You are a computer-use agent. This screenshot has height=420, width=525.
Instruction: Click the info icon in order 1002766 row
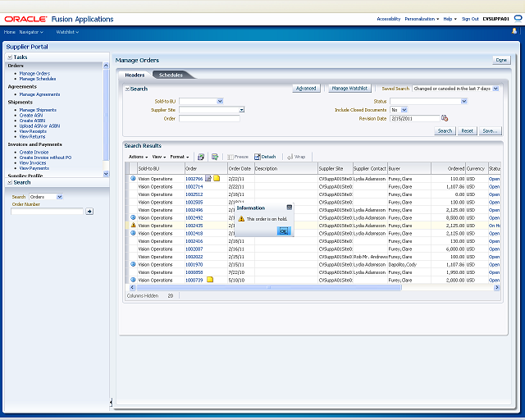(133, 178)
